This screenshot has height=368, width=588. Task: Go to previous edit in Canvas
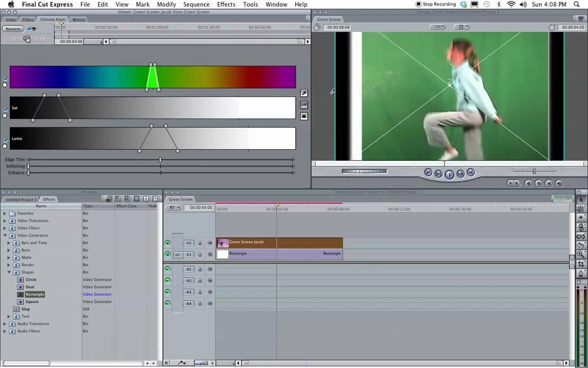click(428, 172)
